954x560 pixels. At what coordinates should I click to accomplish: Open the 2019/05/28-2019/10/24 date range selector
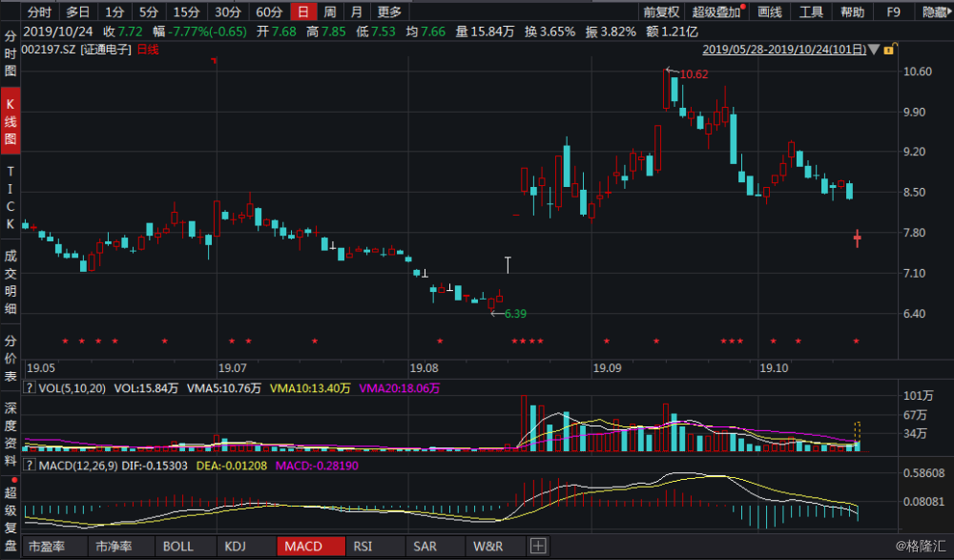tap(784, 50)
